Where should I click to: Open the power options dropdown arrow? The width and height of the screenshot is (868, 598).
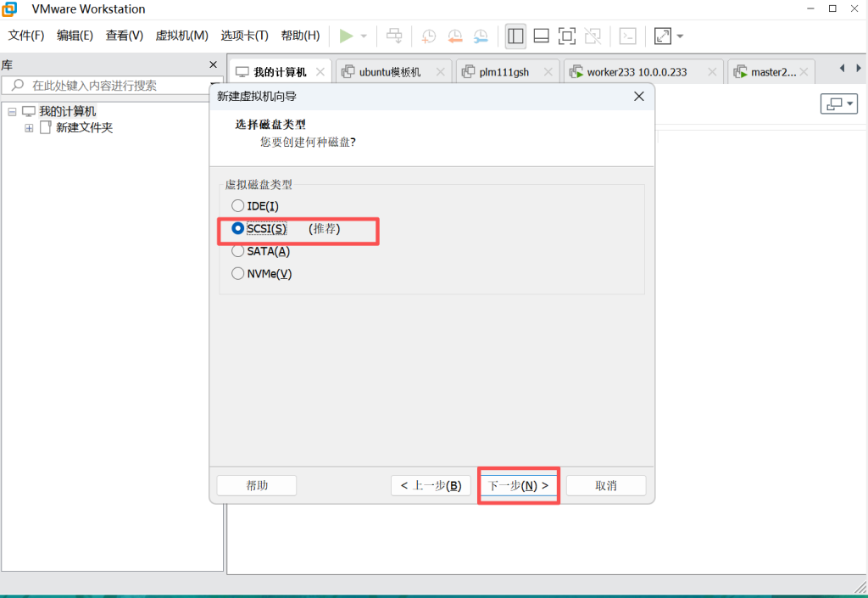point(364,36)
